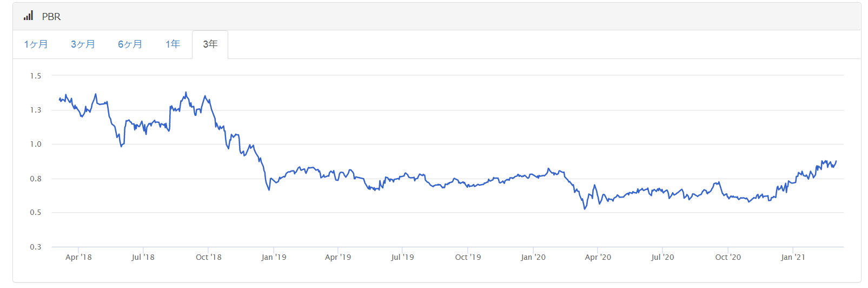Click the 1.0 y-axis value label
The height and width of the screenshot is (288, 868).
tap(36, 144)
